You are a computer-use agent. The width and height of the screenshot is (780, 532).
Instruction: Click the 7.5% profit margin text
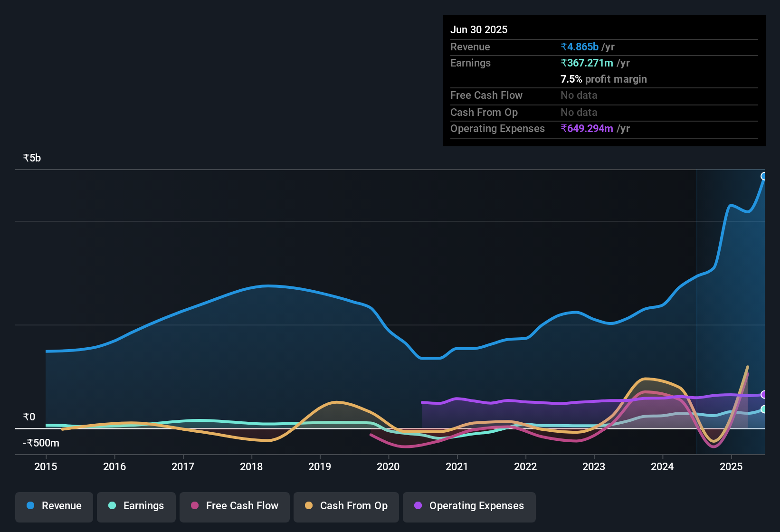(604, 79)
